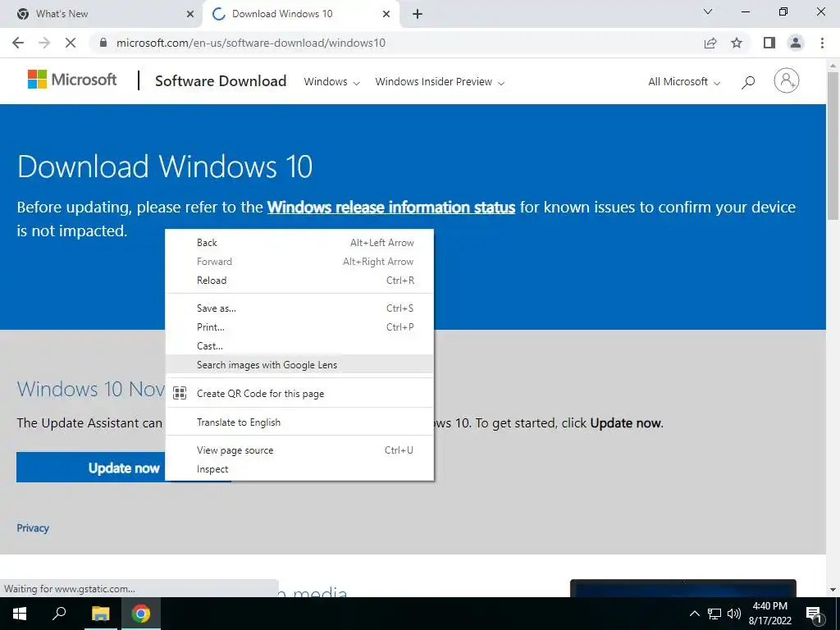
Task: Click the volume speaker tray icon
Action: [734, 614]
